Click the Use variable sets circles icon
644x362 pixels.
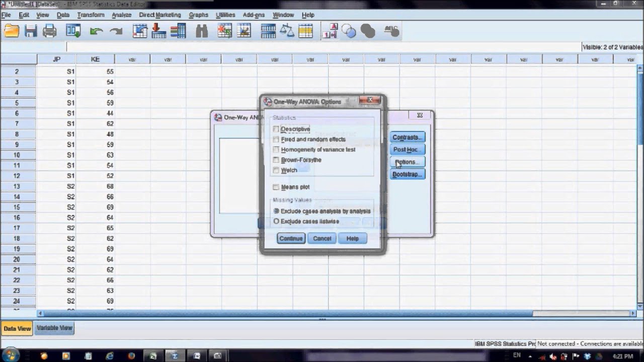349,31
